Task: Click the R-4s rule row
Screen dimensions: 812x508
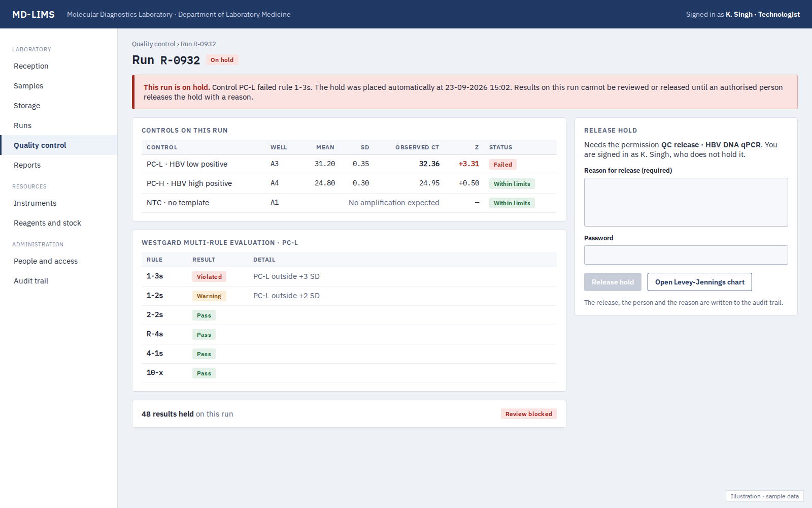Action: (349, 334)
